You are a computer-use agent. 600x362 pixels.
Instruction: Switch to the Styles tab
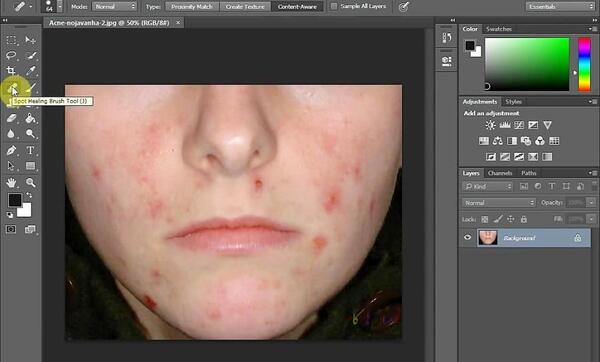(514, 101)
